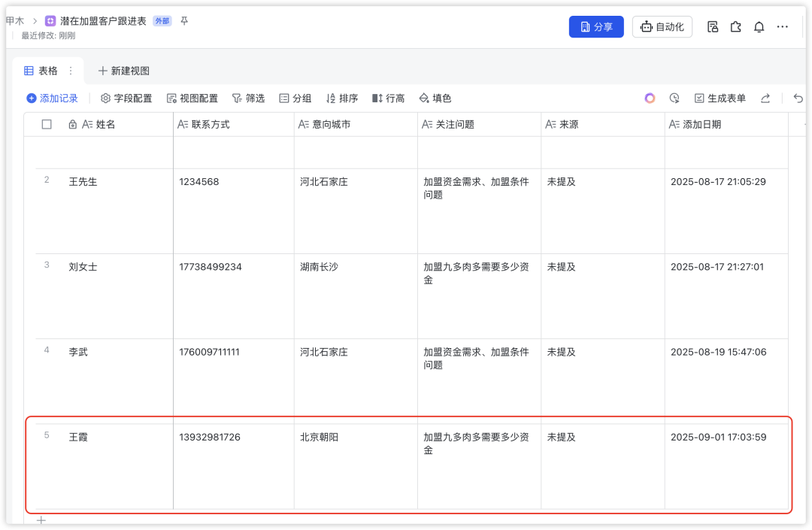Click the blue 分享 button
Screen dimensions: 812x530
pyautogui.click(x=596, y=27)
